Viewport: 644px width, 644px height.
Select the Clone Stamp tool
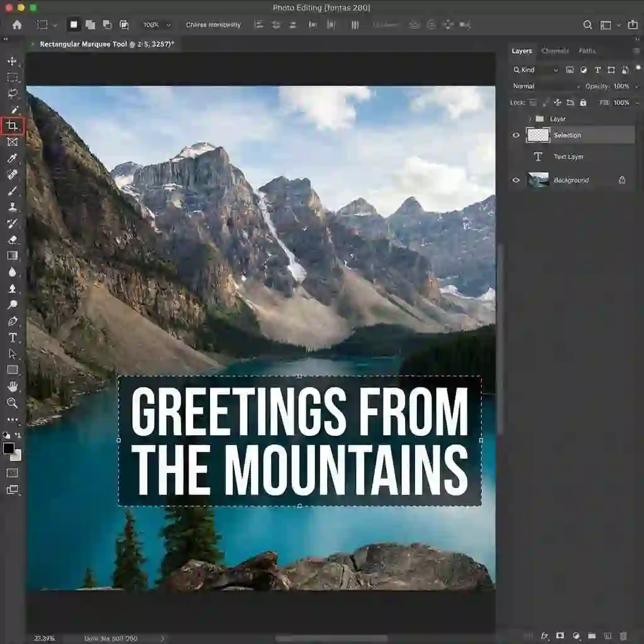coord(13,208)
